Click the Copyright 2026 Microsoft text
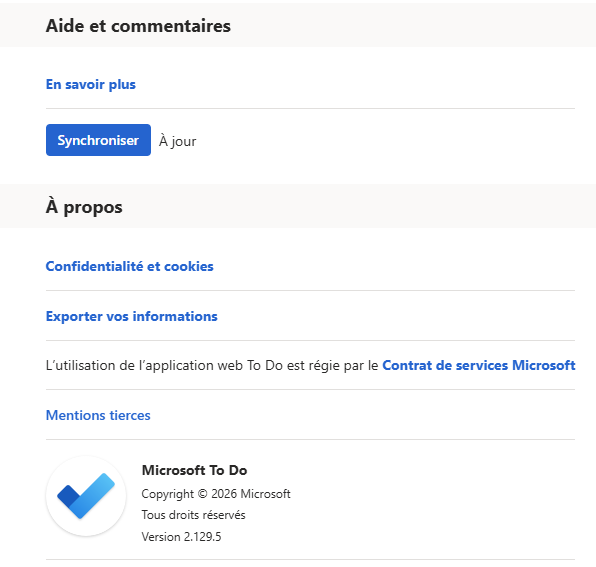Image resolution: width=596 pixels, height=567 pixels. click(x=216, y=494)
